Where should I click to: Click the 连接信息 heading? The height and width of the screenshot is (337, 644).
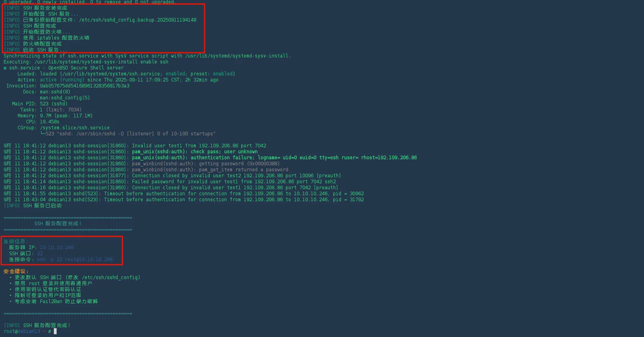15,242
